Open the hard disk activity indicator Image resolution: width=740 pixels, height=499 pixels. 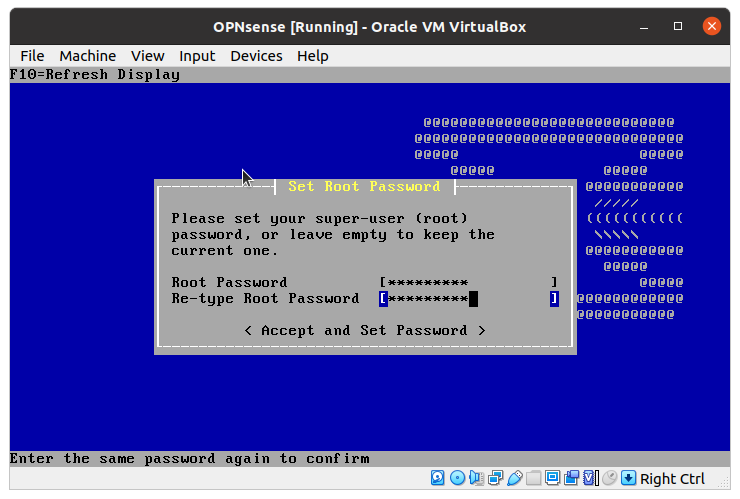[437, 478]
